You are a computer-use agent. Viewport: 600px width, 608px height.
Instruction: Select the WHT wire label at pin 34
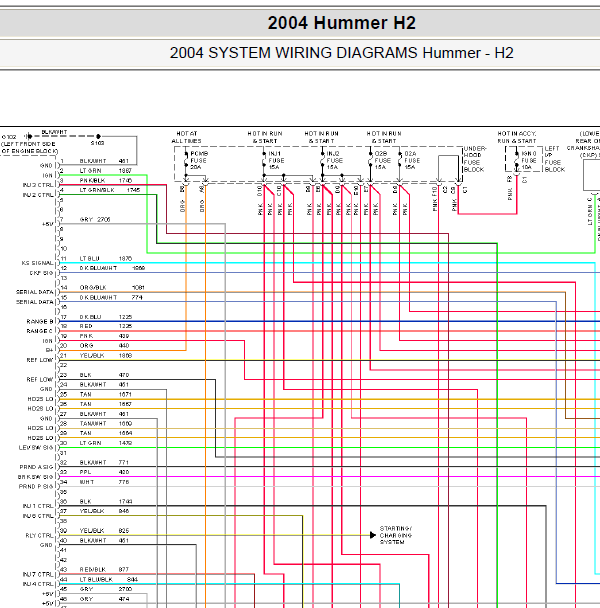[86, 482]
